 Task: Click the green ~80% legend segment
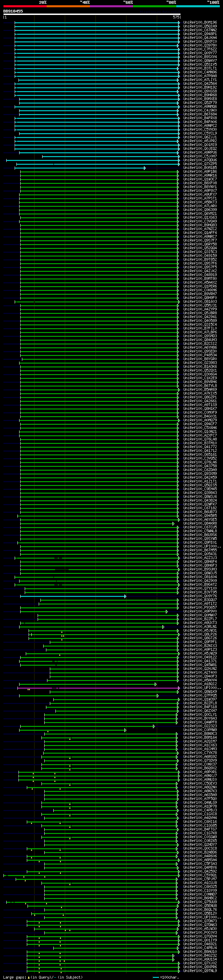point(154,6)
